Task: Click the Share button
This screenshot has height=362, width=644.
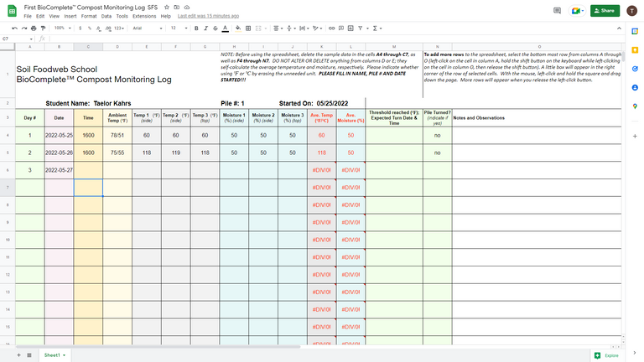Action: tap(605, 11)
